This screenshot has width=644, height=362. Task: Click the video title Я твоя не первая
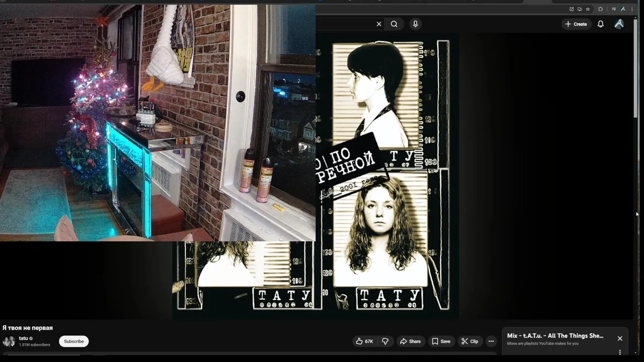tap(28, 328)
